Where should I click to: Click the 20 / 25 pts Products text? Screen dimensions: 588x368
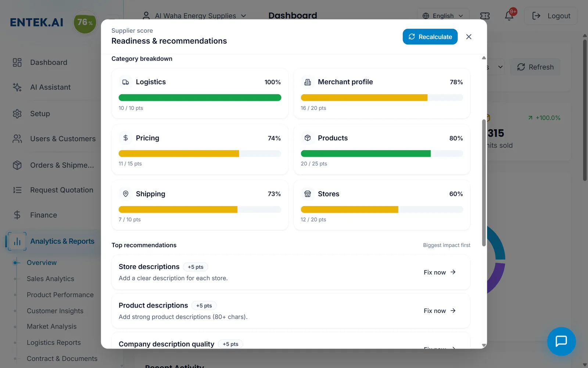click(314, 164)
